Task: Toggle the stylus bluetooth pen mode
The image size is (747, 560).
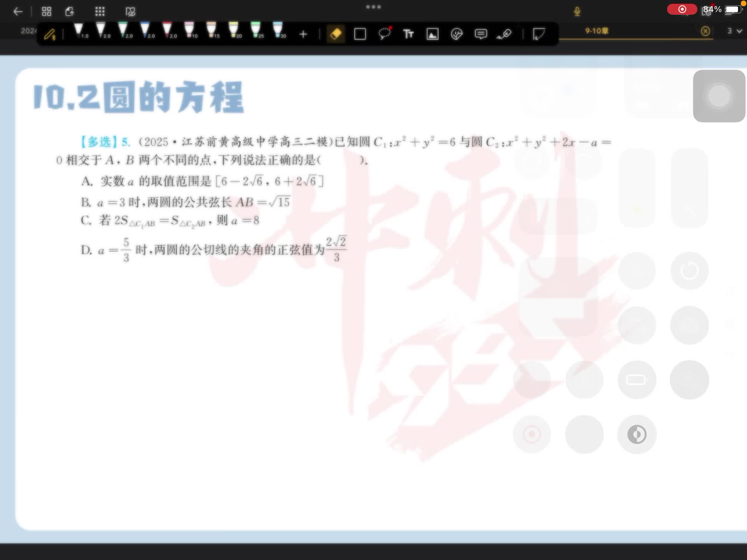Action: click(x=50, y=35)
